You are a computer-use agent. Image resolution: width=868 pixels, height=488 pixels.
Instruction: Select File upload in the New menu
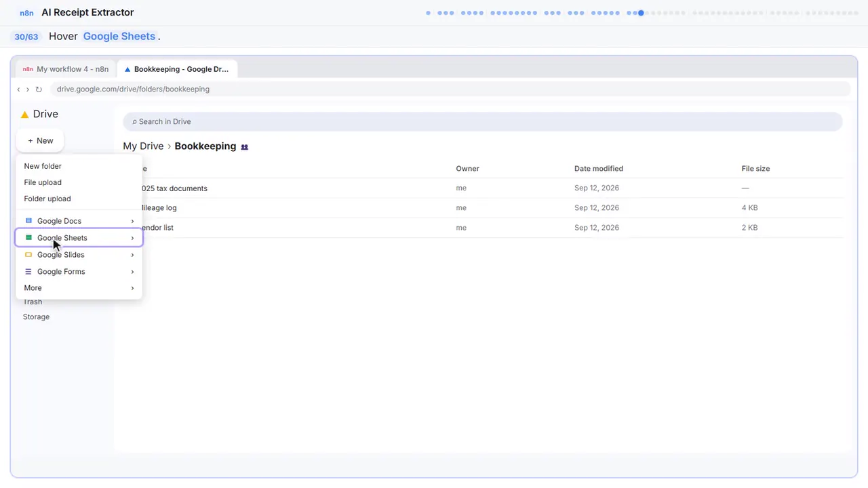point(79,182)
